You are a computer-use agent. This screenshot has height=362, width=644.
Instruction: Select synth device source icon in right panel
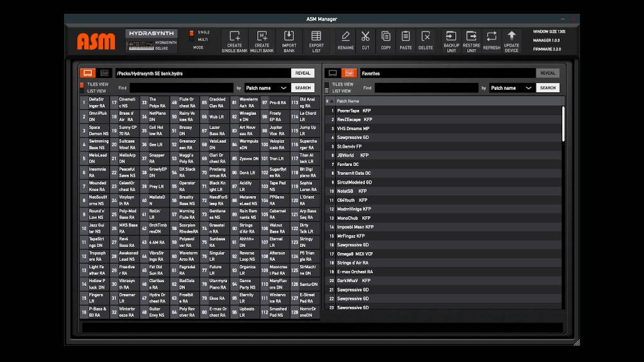(349, 73)
